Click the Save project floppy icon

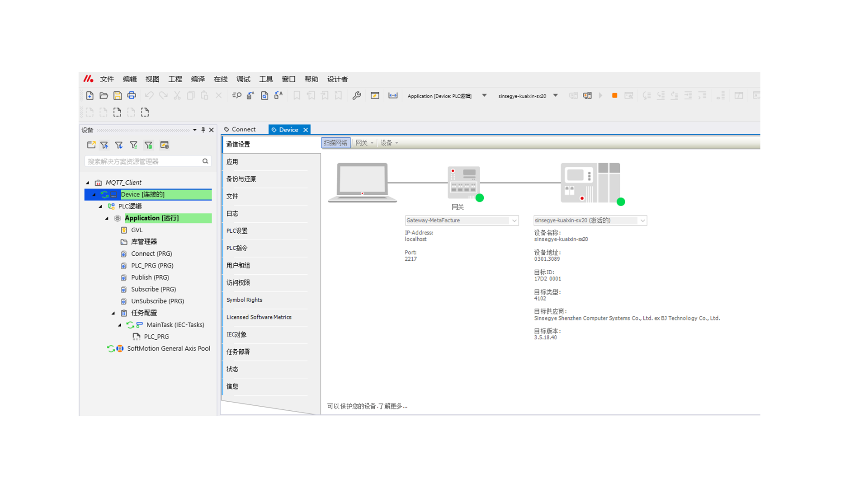pos(118,95)
